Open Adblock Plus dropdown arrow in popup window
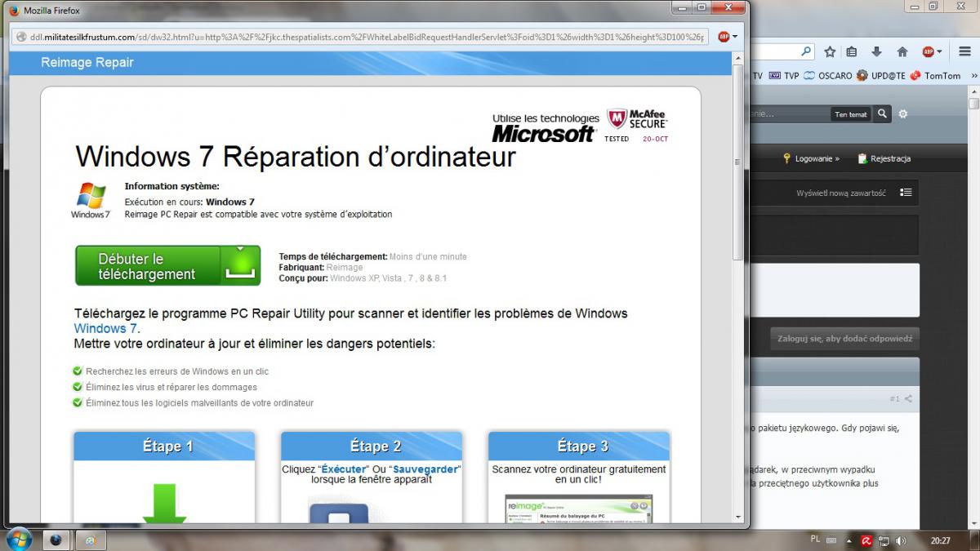 735,37
